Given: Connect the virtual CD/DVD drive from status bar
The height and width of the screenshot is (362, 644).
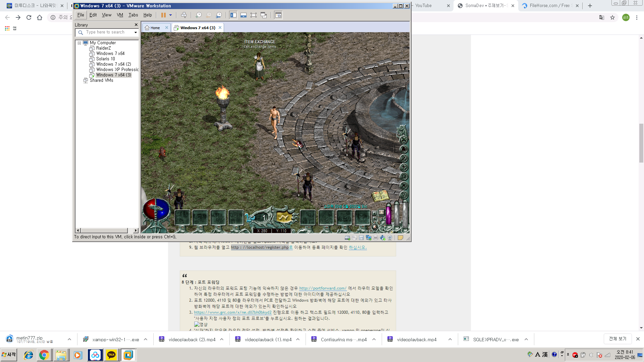Looking at the screenshot, I should (x=355, y=237).
